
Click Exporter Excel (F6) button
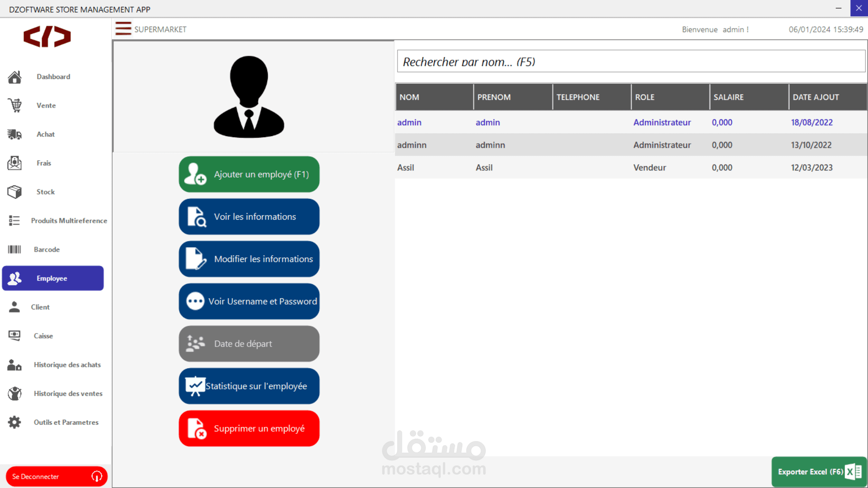point(819,472)
